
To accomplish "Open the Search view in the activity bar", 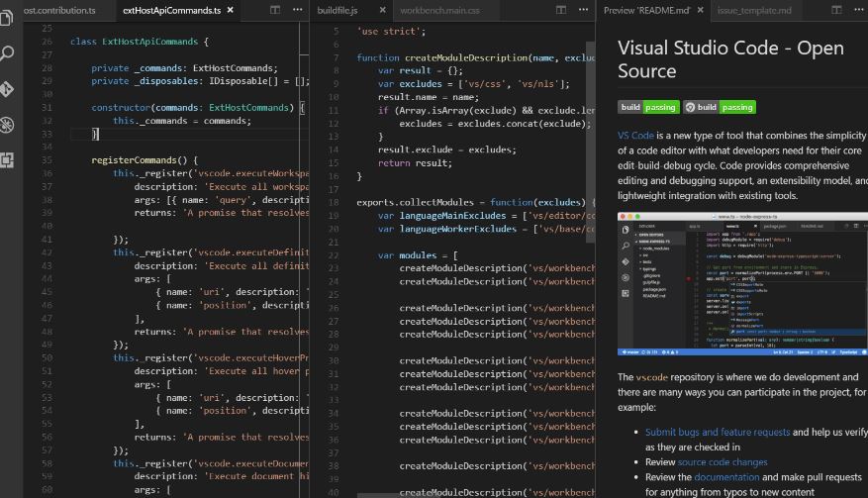I will [7, 53].
